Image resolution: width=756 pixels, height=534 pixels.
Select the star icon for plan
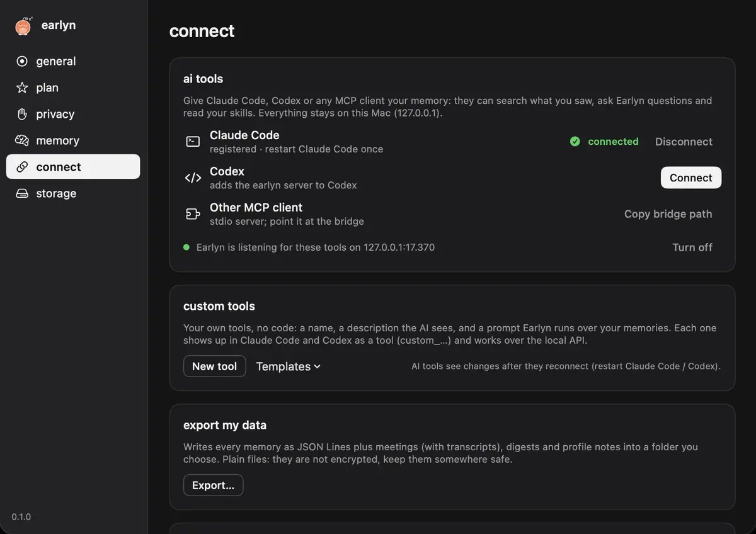pyautogui.click(x=22, y=88)
